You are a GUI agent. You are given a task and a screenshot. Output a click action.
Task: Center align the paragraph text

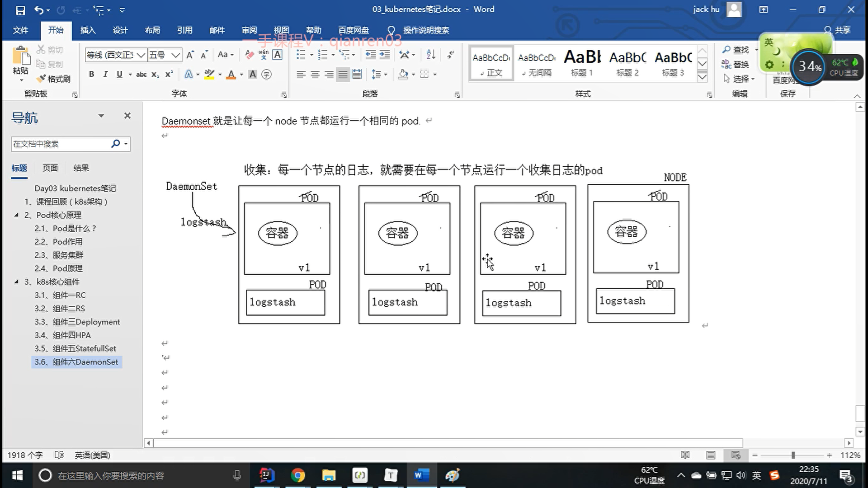[x=315, y=74]
